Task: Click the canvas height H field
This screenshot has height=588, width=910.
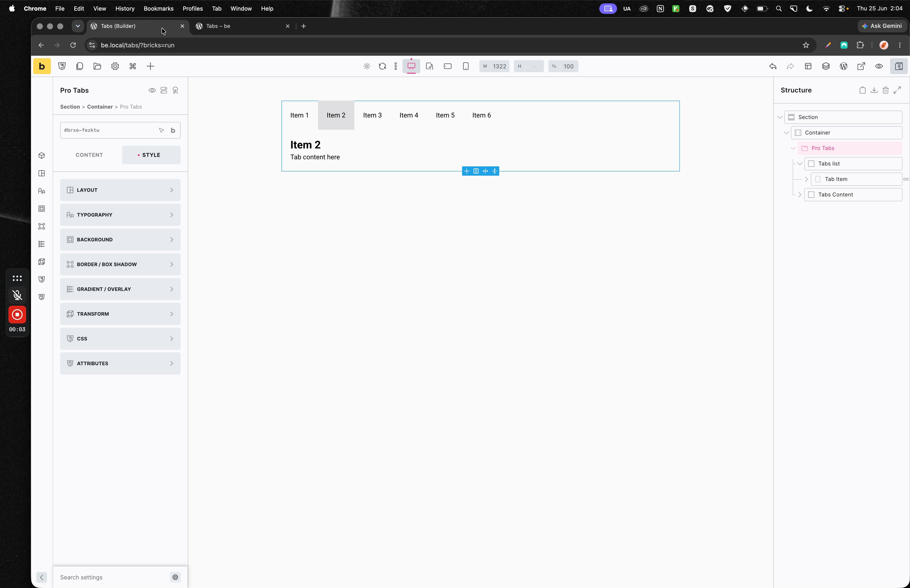Action: click(528, 66)
